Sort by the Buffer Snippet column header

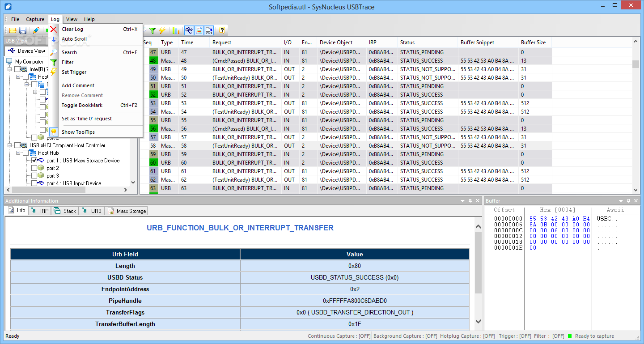click(488, 42)
